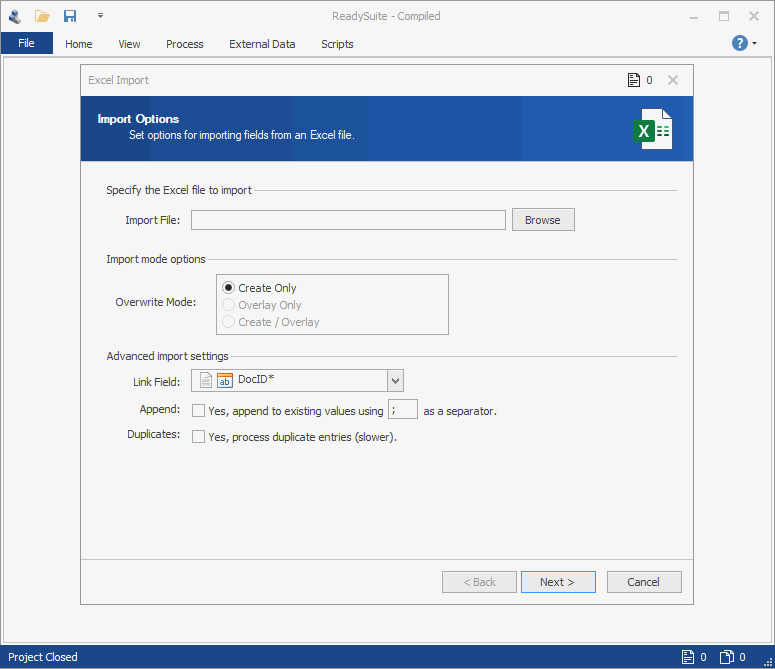This screenshot has height=669, width=775.
Task: Click the 'Project Closed' status text
Action: tap(43, 657)
